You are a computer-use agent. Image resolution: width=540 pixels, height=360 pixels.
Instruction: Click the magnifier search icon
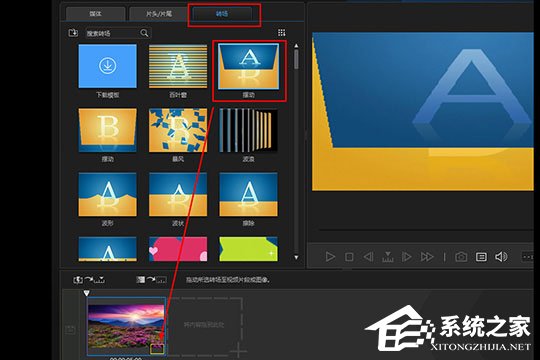[144, 33]
